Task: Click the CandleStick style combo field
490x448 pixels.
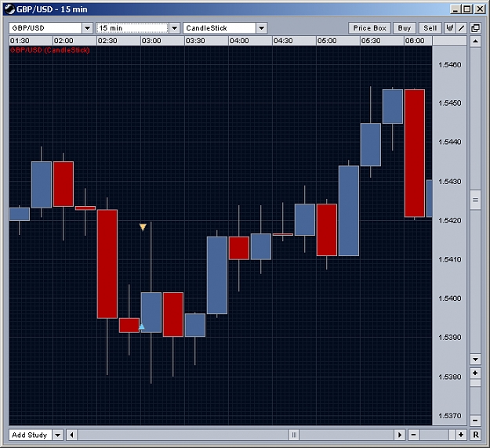Action: [x=220, y=28]
